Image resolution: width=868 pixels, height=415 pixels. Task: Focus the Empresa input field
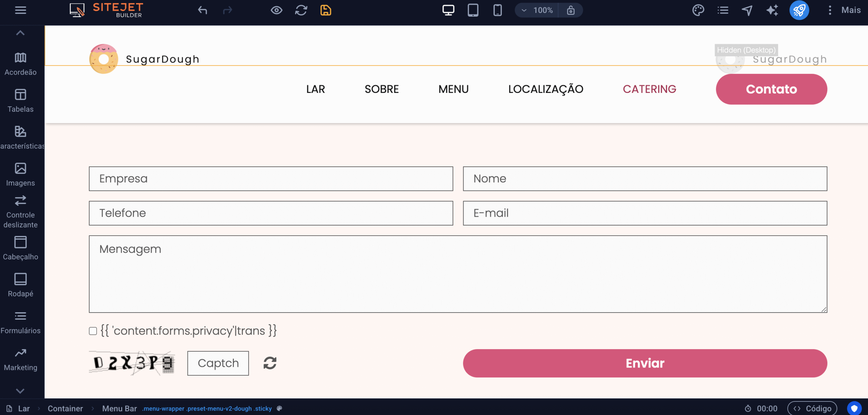point(271,179)
